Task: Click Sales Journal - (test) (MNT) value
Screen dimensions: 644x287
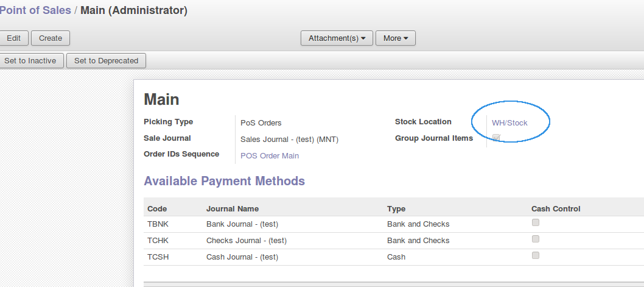Action: [290, 140]
